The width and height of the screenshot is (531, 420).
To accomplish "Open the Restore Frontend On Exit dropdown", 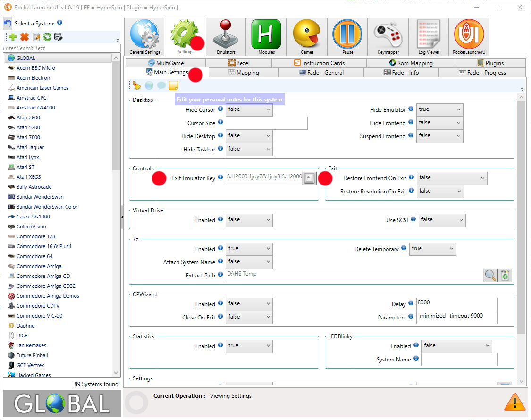I will (452, 178).
